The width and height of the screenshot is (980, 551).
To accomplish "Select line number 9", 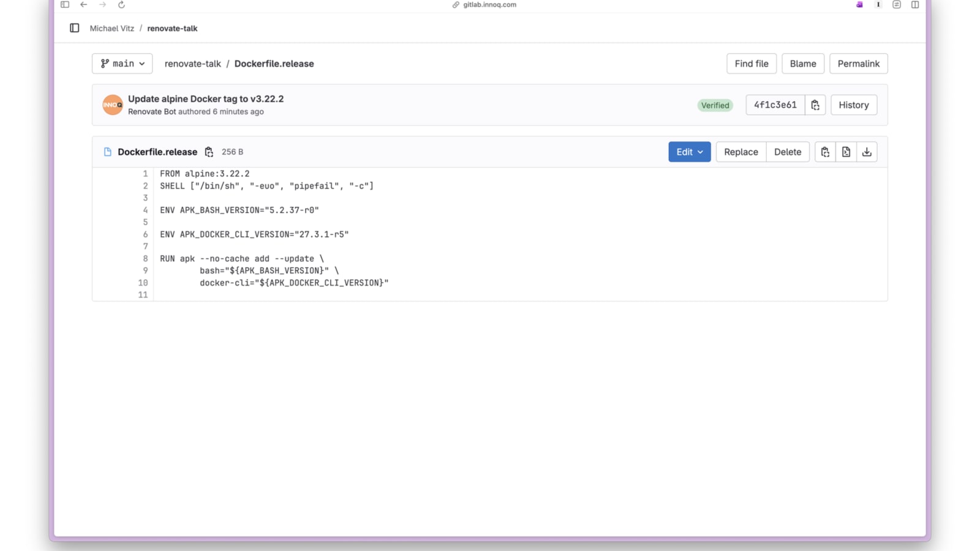I will (x=145, y=271).
